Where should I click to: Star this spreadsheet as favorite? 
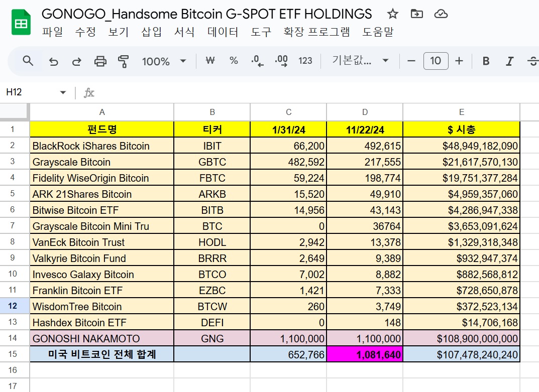[392, 15]
